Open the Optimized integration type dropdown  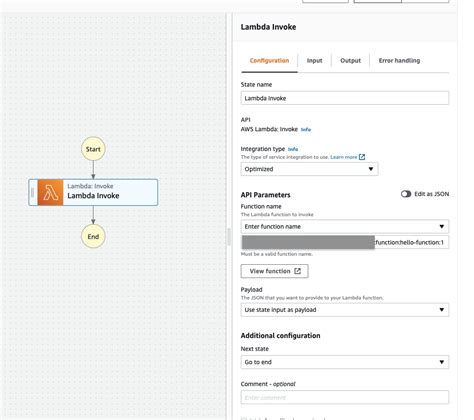309,169
